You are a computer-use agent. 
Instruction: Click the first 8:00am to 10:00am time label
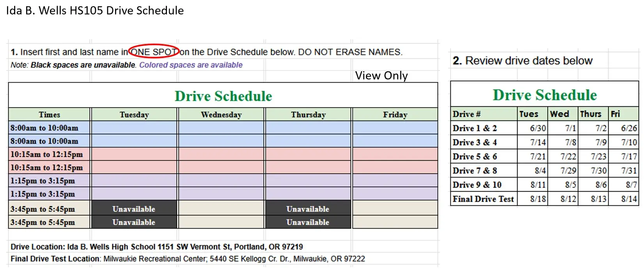44,128
